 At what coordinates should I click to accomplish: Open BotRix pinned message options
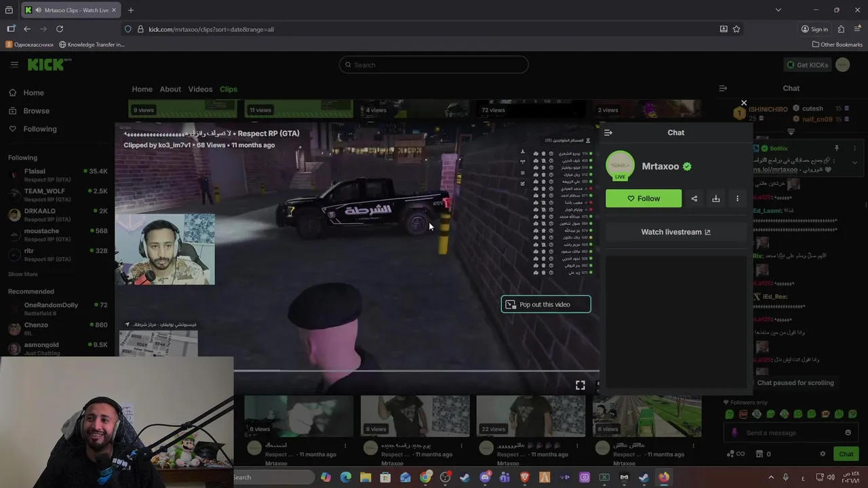(855, 148)
